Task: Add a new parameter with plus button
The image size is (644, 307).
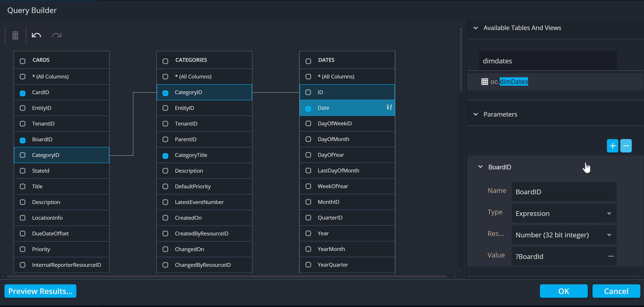Action: tap(612, 146)
